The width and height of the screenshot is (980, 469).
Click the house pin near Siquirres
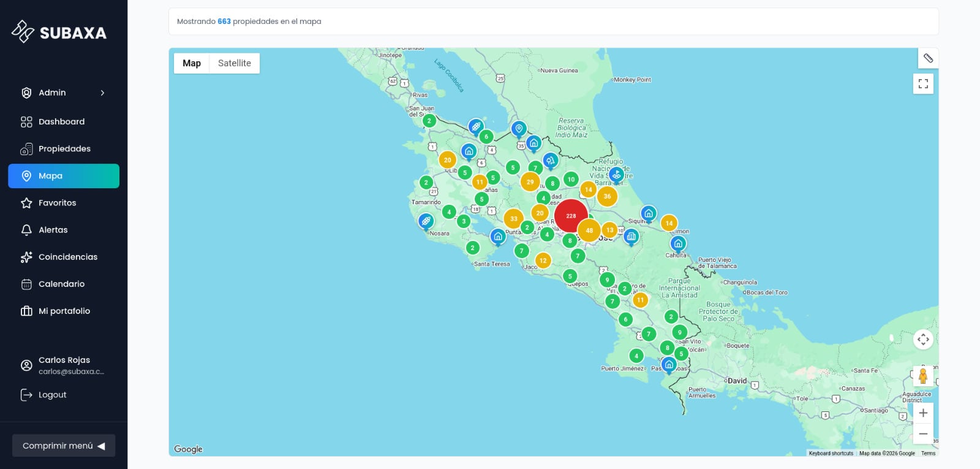click(649, 214)
